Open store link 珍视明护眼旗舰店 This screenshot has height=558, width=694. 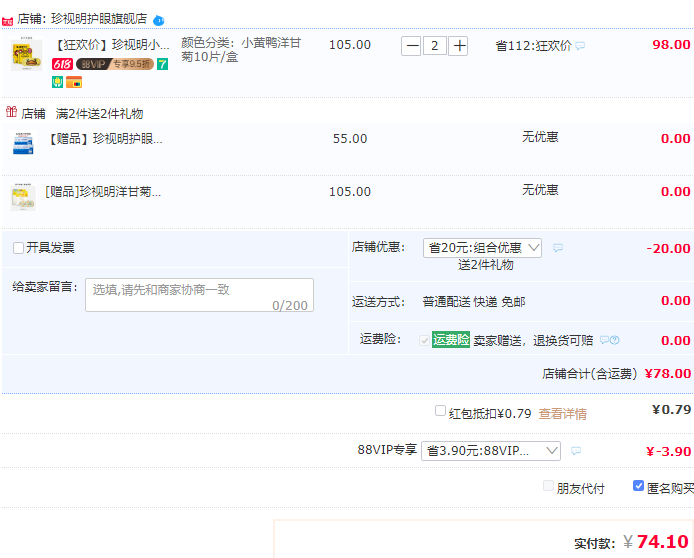[x=99, y=19]
